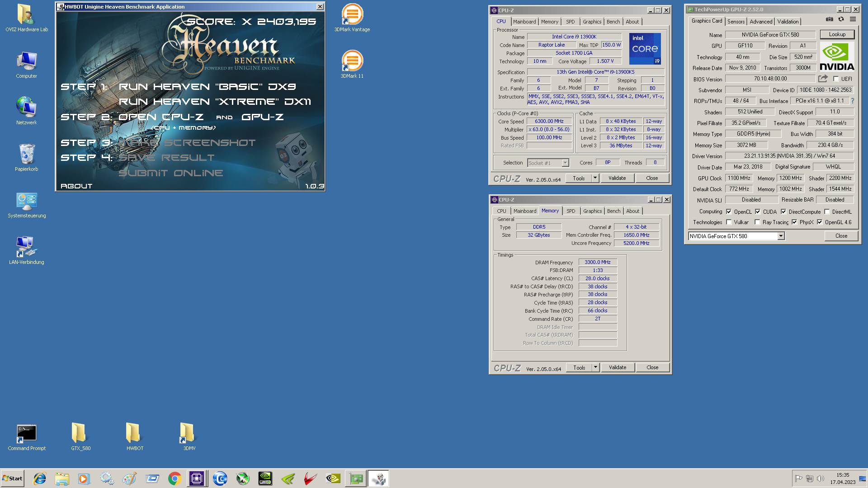Toggle the CUDA checkbox

pos(758,211)
